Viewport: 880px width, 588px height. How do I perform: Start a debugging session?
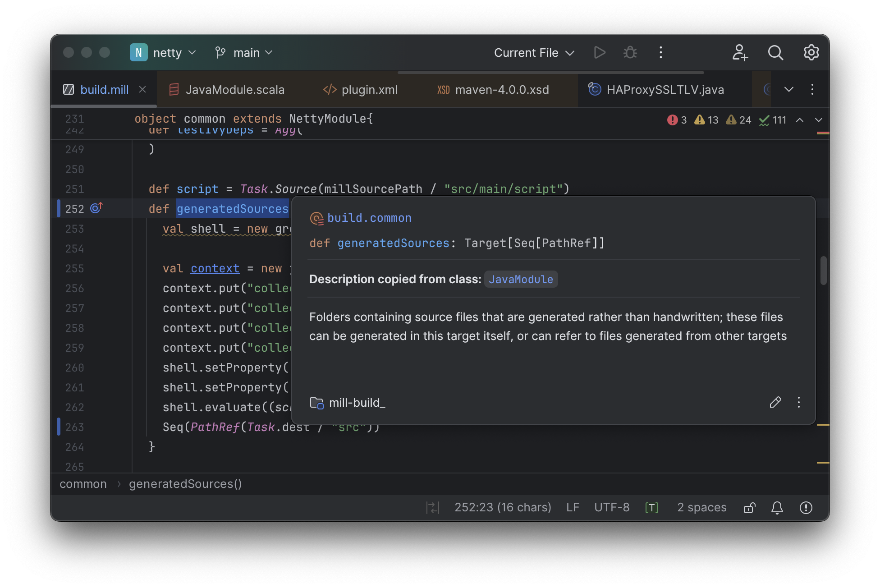tap(630, 52)
